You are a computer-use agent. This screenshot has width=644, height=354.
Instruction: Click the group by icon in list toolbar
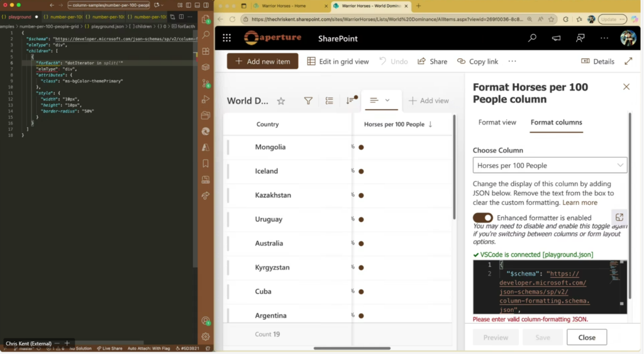pos(329,101)
